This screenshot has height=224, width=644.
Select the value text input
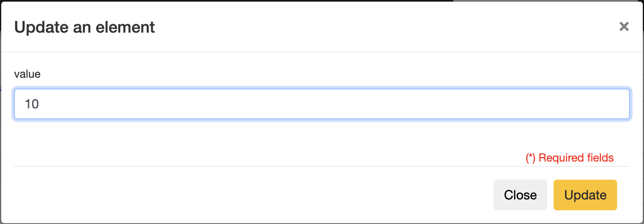point(322,104)
